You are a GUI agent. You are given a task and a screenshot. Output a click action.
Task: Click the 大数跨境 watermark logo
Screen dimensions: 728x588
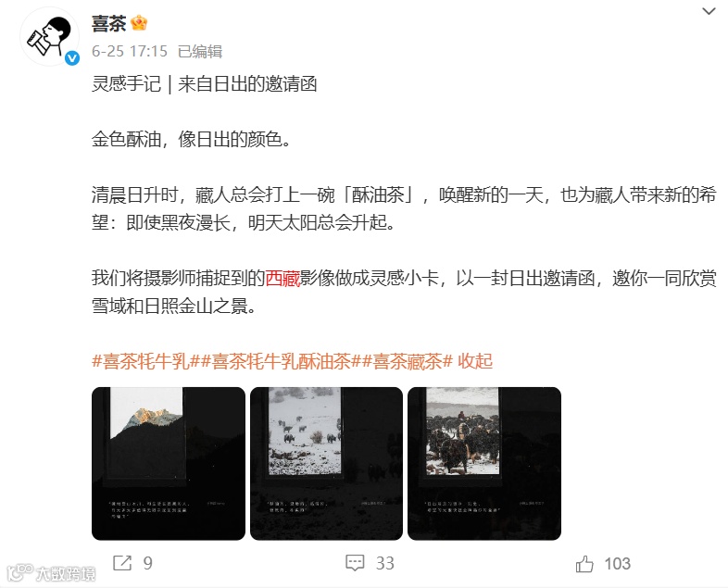pyautogui.click(x=52, y=573)
